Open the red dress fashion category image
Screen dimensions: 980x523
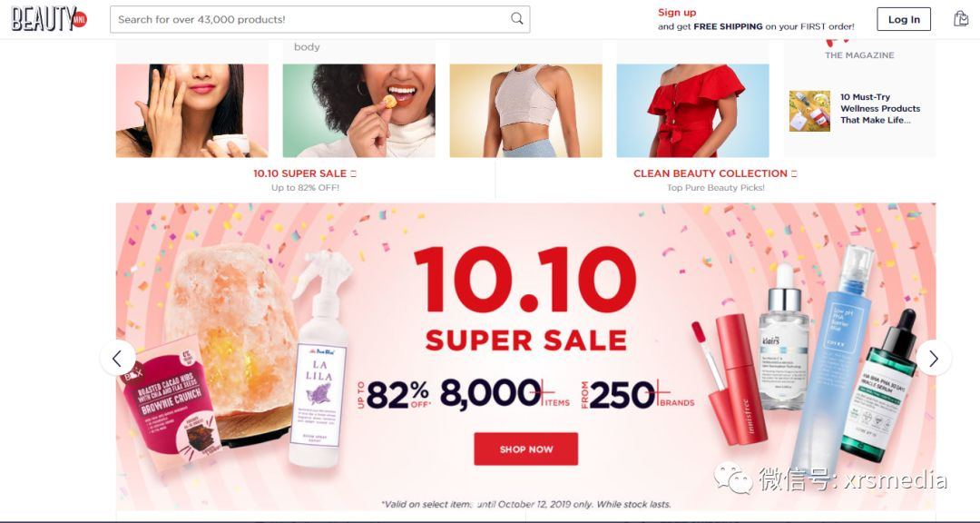tap(692, 111)
